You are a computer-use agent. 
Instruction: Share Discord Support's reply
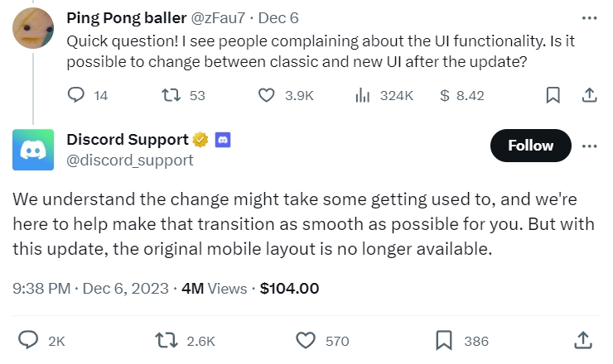pos(582,340)
